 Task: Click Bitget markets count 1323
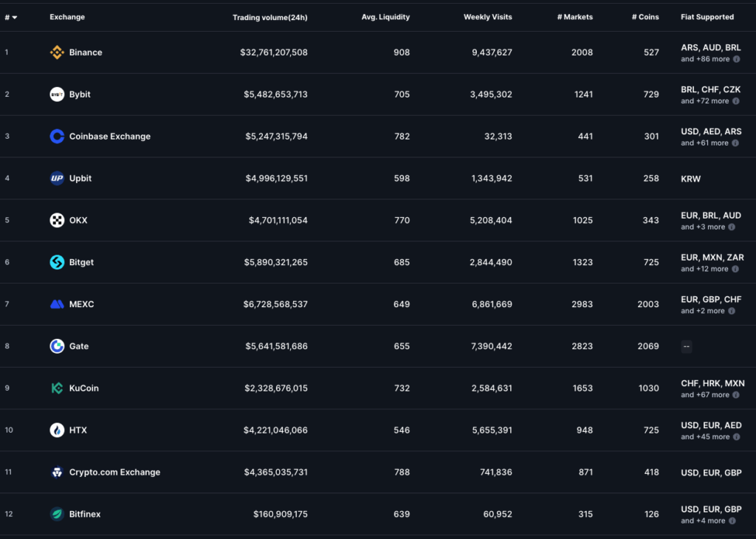click(583, 262)
